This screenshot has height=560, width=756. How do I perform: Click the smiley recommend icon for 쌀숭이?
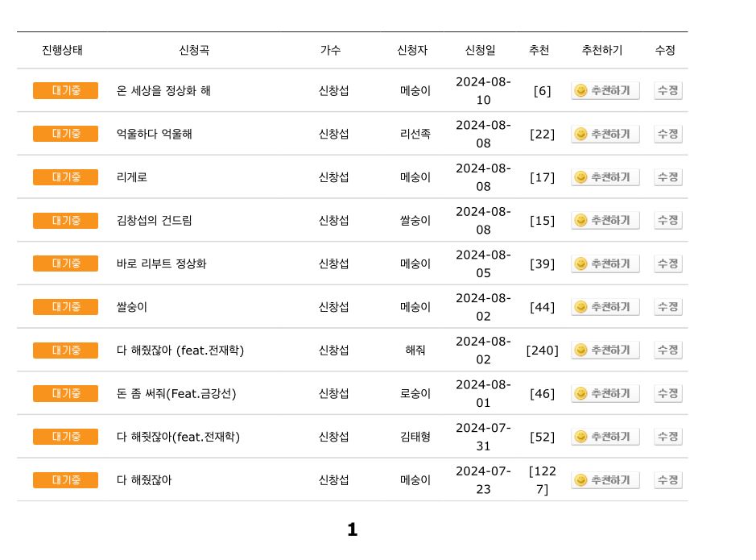(581, 307)
